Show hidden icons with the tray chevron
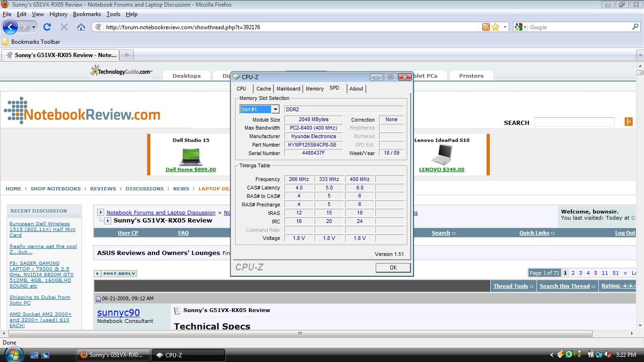The width and height of the screenshot is (644, 362). 552,355
